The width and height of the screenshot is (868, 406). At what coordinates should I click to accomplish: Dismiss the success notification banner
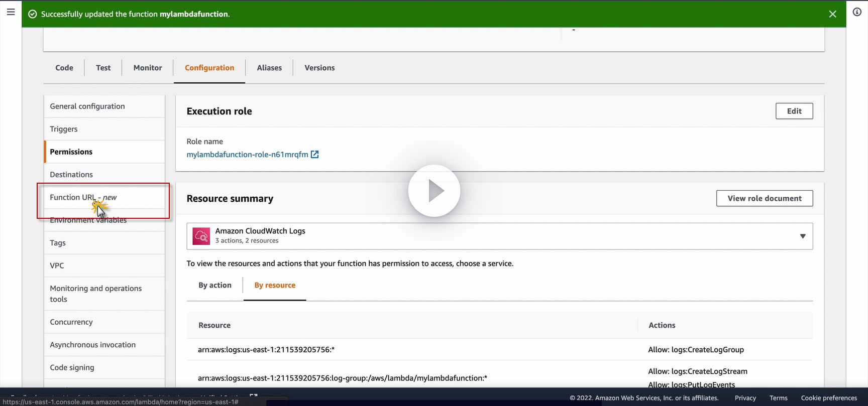(x=832, y=14)
